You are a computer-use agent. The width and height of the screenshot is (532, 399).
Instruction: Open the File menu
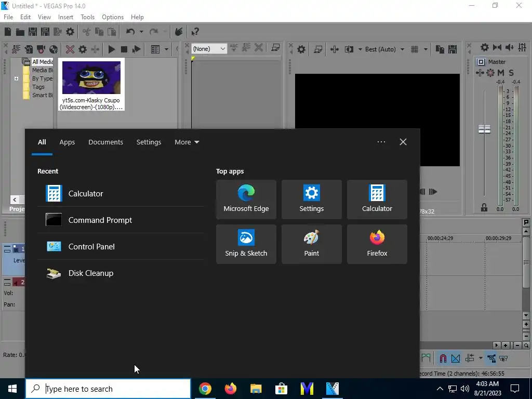(8, 17)
